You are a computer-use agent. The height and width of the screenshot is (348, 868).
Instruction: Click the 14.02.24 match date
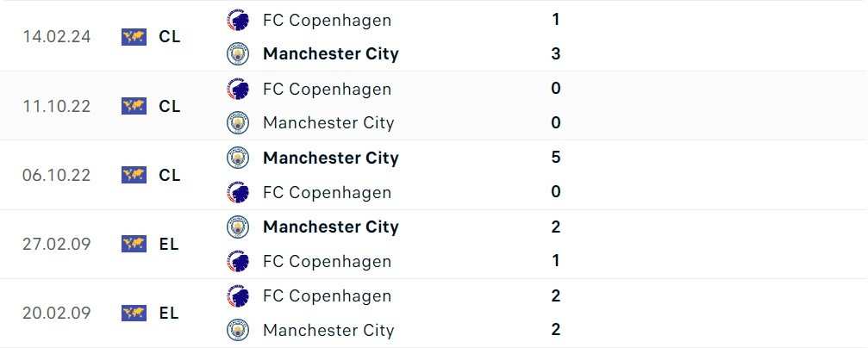coord(57,37)
